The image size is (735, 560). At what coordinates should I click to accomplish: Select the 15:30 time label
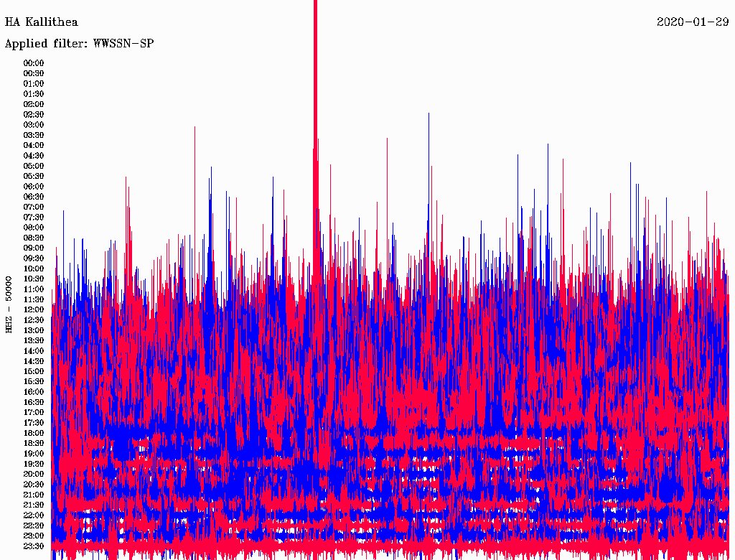[34, 382]
